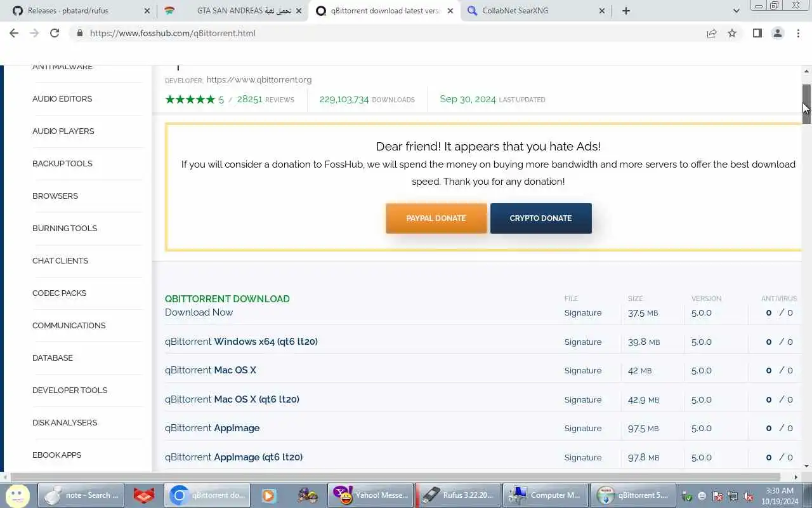Open qBittorrent 5 installer taskbar window
This screenshot has width=812, height=508.
tap(632, 495)
